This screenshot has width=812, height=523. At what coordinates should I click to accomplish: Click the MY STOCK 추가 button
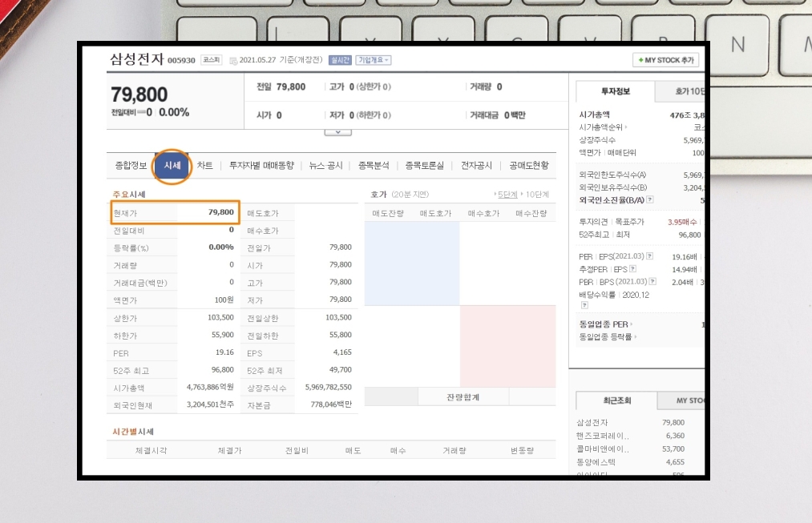(x=665, y=60)
